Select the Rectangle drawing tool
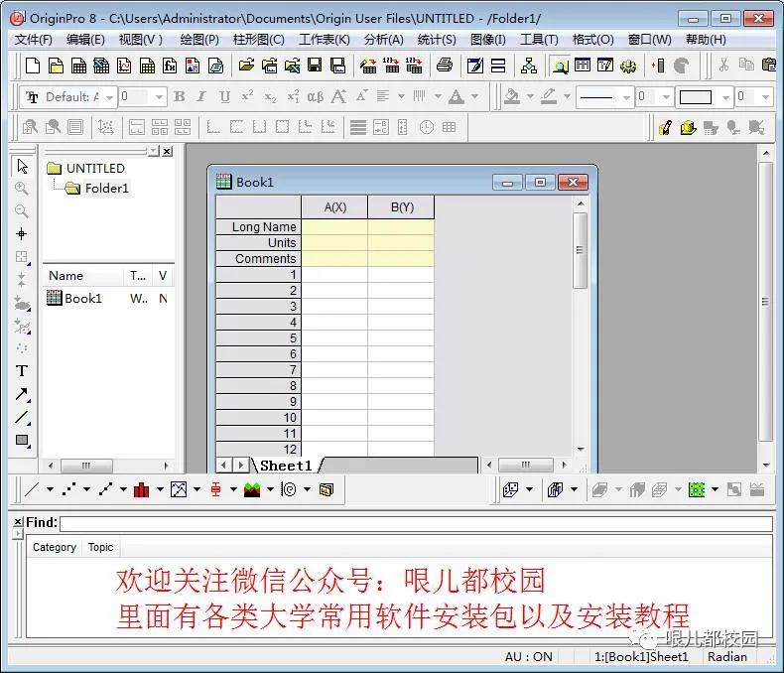784x673 pixels. click(22, 440)
